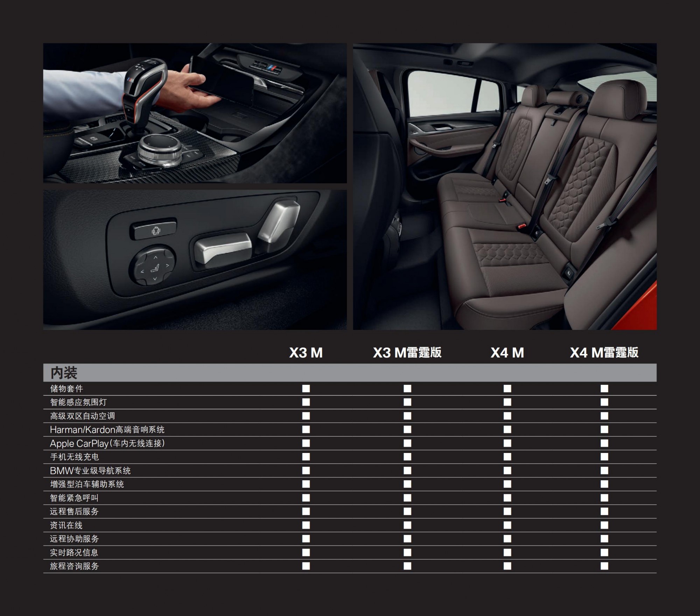Click the 内装 section header
Viewport: 700px width, 616px height.
tap(64, 373)
